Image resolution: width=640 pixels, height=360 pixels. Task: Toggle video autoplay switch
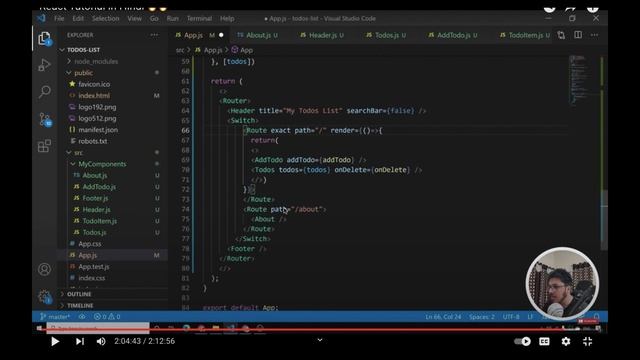(x=522, y=341)
